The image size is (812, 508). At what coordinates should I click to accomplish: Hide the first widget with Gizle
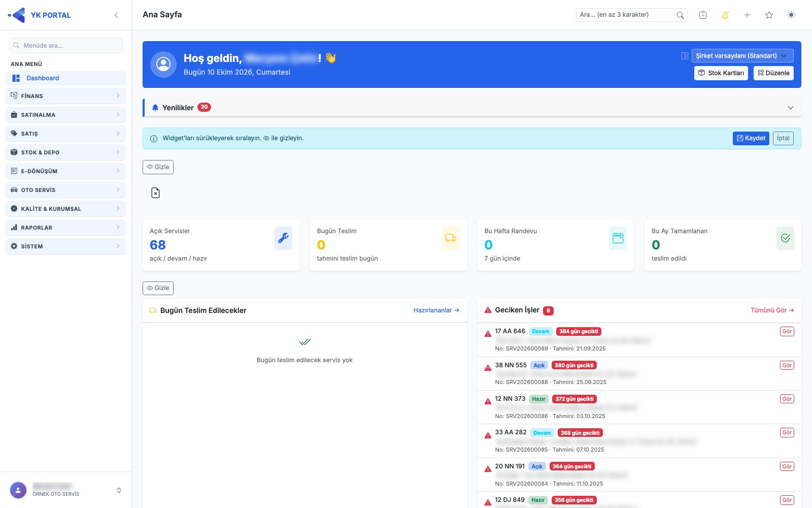158,167
